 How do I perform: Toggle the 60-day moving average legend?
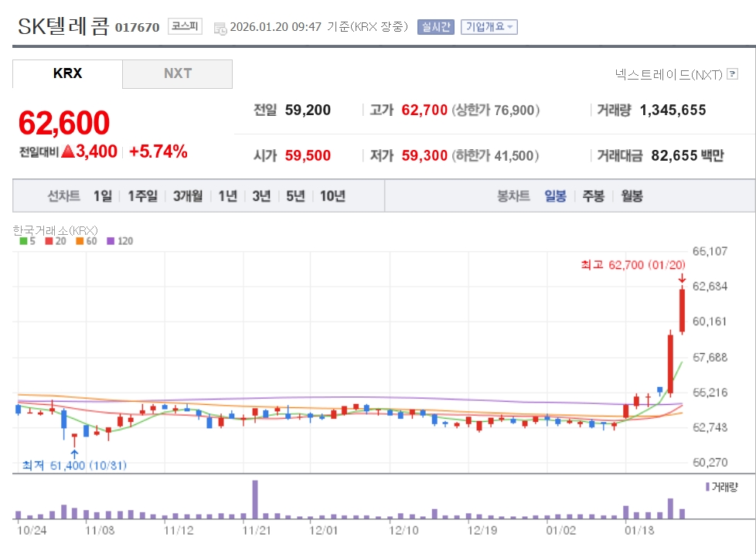coord(85,241)
